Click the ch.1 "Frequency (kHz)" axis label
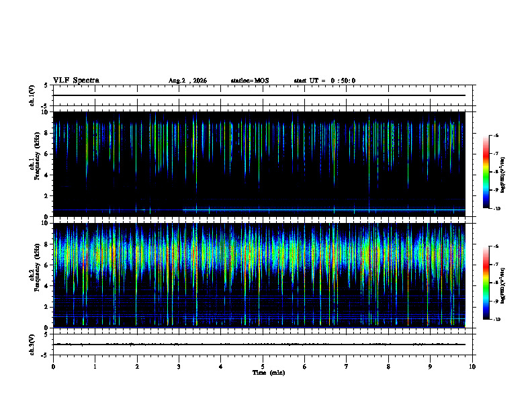The image size is (532, 411). click(x=38, y=156)
